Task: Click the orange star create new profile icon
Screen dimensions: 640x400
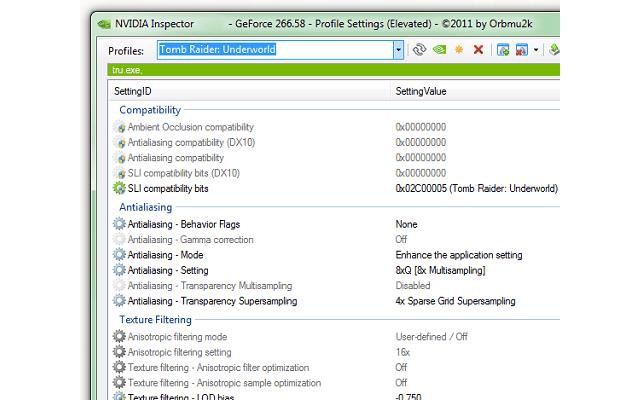Action: pyautogui.click(x=459, y=50)
